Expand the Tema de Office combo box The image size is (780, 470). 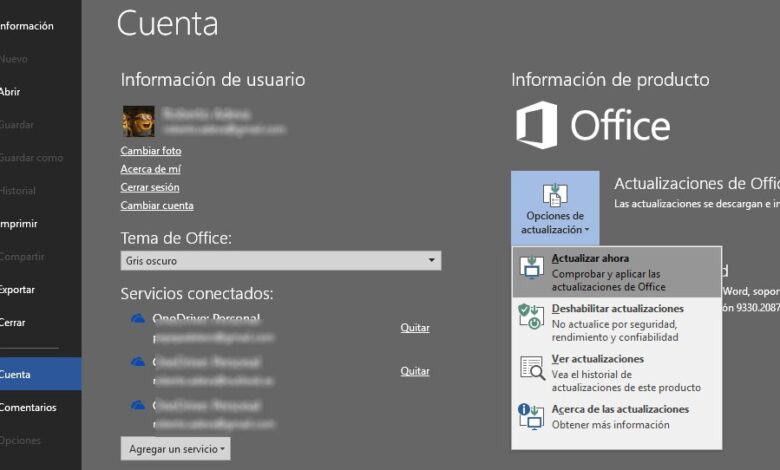[280, 261]
